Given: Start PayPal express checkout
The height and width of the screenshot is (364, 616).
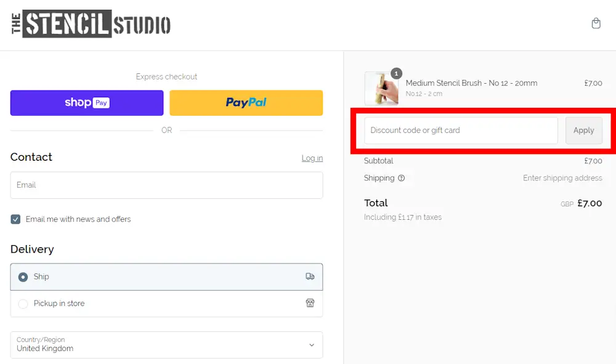Looking at the screenshot, I should (246, 102).
